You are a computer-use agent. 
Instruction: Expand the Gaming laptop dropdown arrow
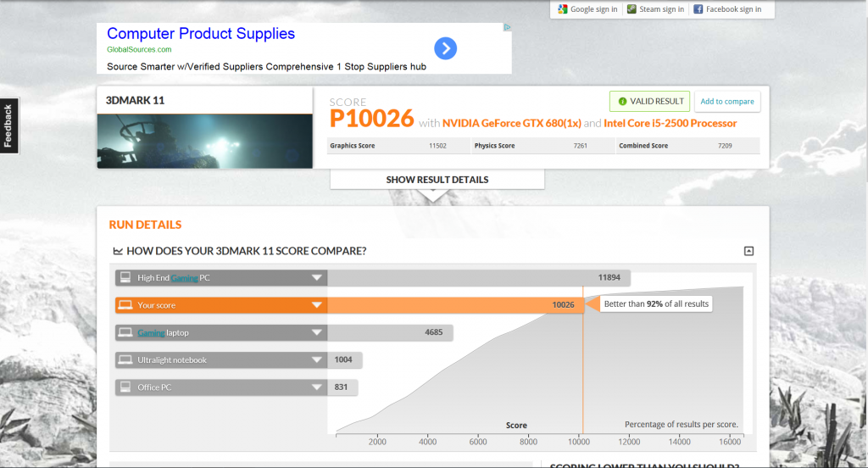(x=316, y=333)
